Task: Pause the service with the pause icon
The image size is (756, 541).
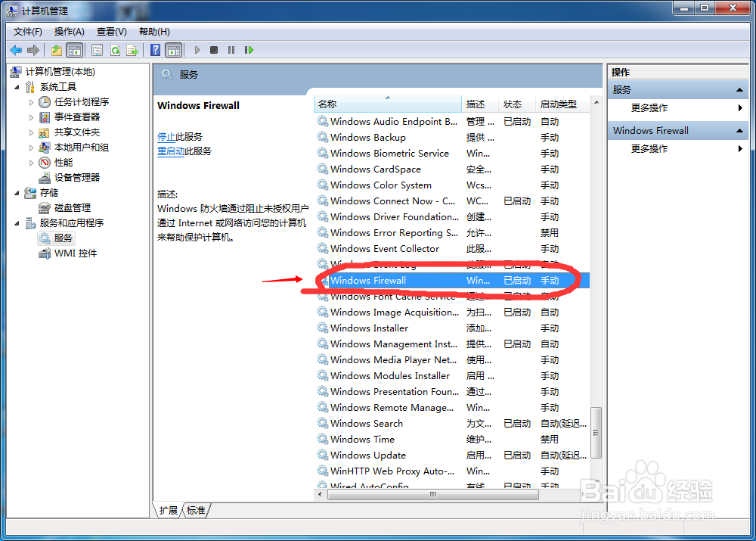Action: [231, 50]
